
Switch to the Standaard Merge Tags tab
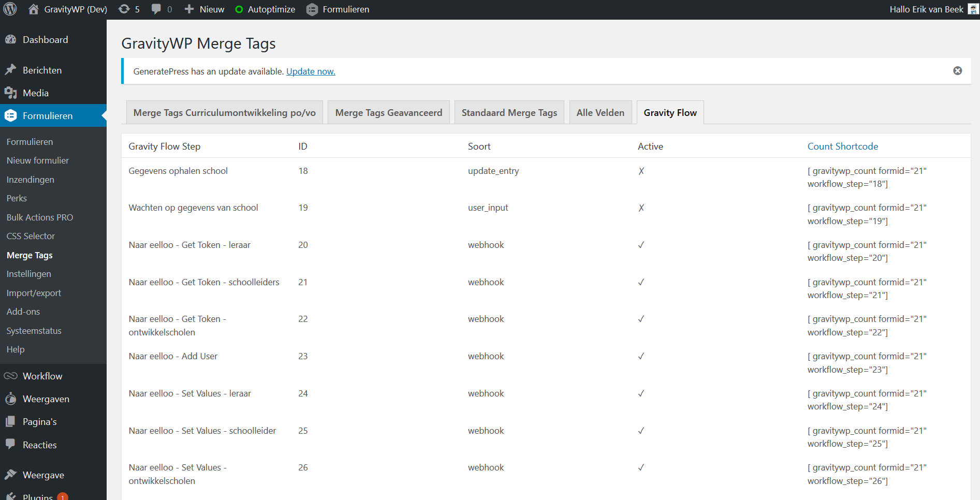click(x=509, y=113)
